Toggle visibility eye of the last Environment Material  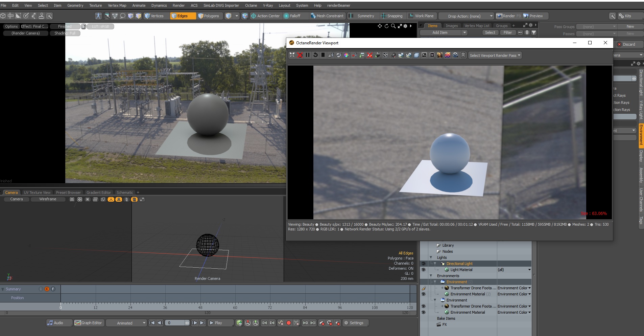(423, 312)
